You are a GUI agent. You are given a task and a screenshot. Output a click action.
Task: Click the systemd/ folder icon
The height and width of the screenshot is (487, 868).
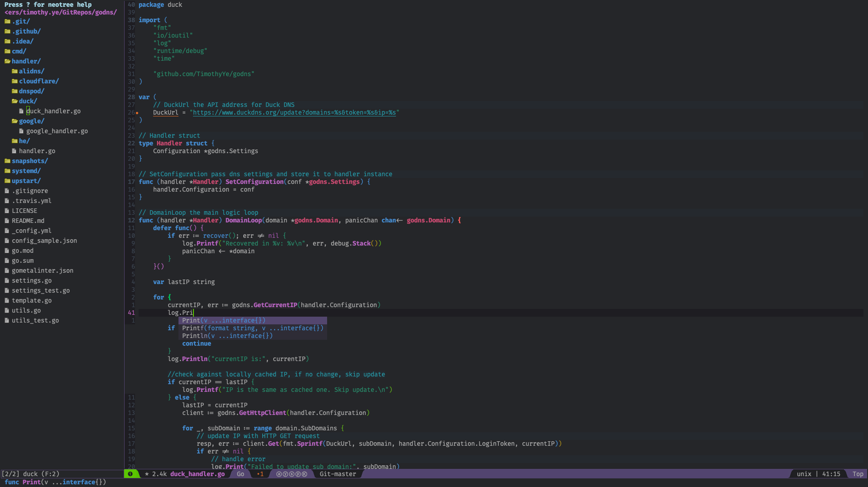point(7,171)
